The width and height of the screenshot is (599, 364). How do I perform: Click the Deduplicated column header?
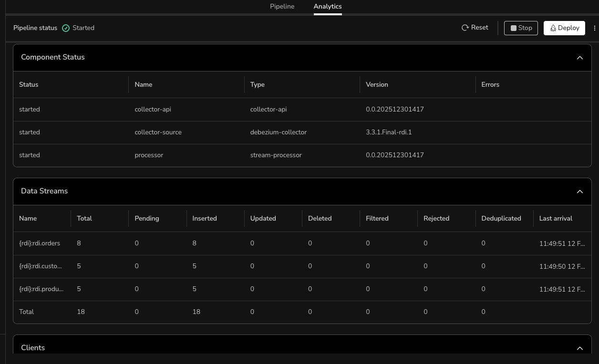click(x=501, y=219)
